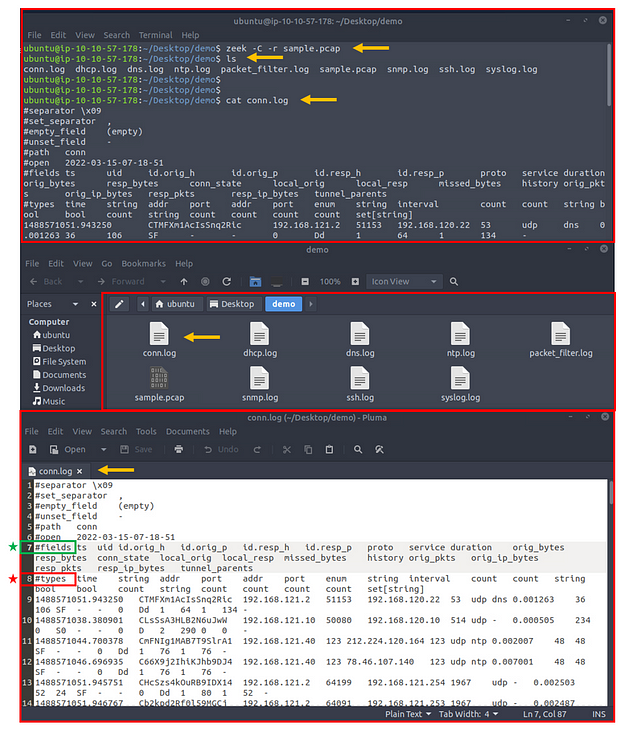Select the syslog.log file icon
The image size is (630, 732).
point(461,384)
